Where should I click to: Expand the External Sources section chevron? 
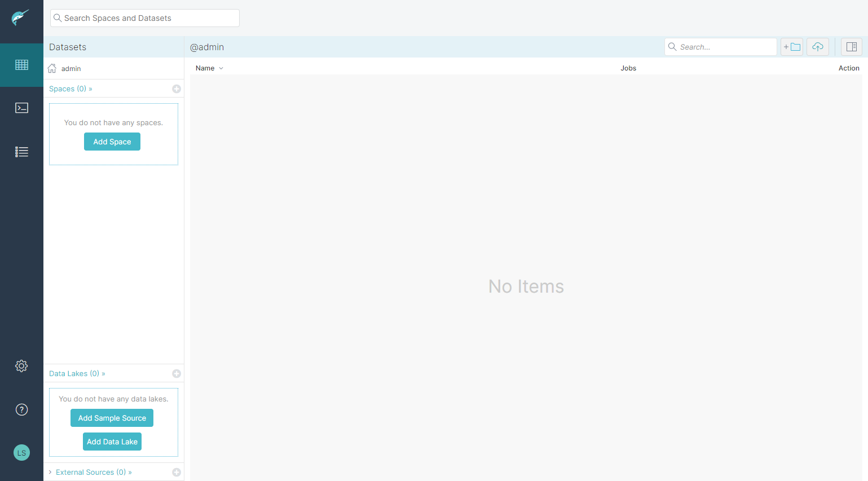50,472
